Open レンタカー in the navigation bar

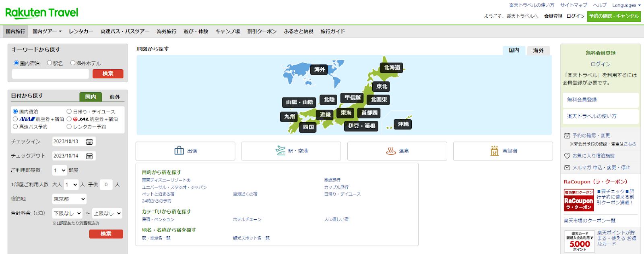[x=81, y=31]
